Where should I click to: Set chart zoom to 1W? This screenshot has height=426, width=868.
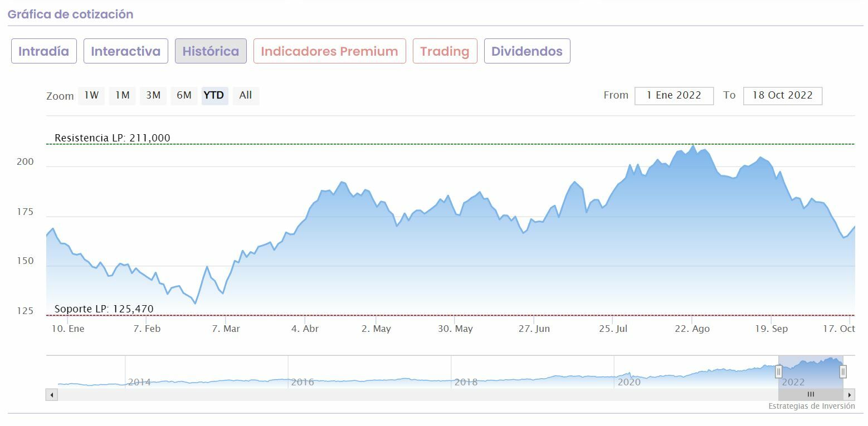click(x=91, y=95)
